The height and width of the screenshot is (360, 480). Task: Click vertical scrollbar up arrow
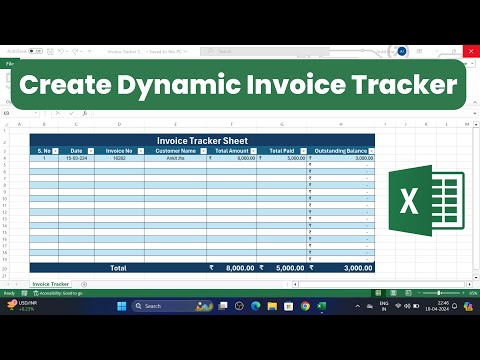pos(476,124)
